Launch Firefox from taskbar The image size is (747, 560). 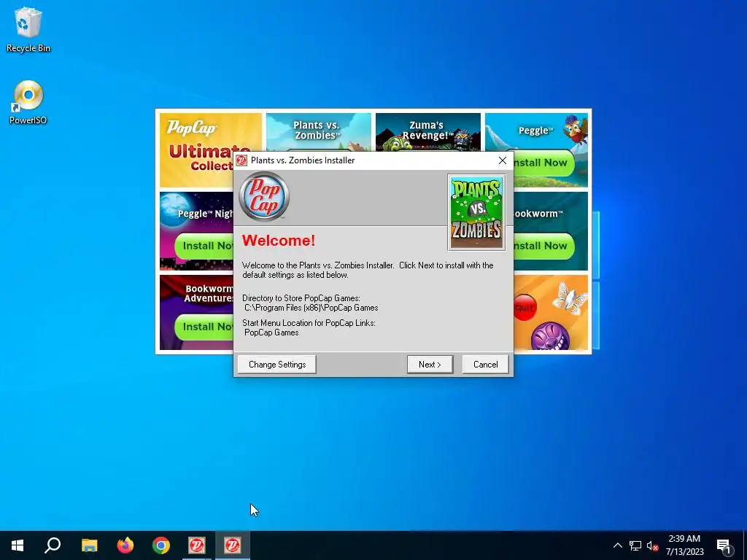125,545
